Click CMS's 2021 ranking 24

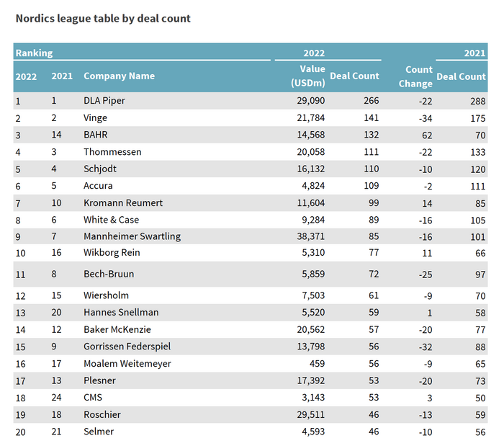[x=57, y=398]
